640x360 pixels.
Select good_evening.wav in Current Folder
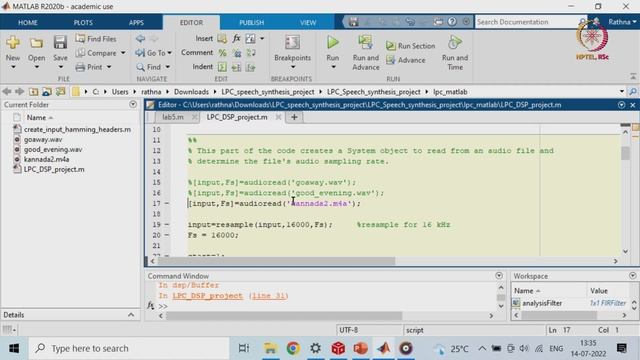coord(53,149)
